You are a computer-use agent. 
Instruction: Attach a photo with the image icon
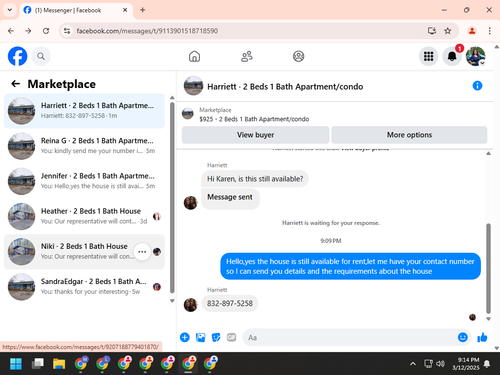tap(200, 337)
